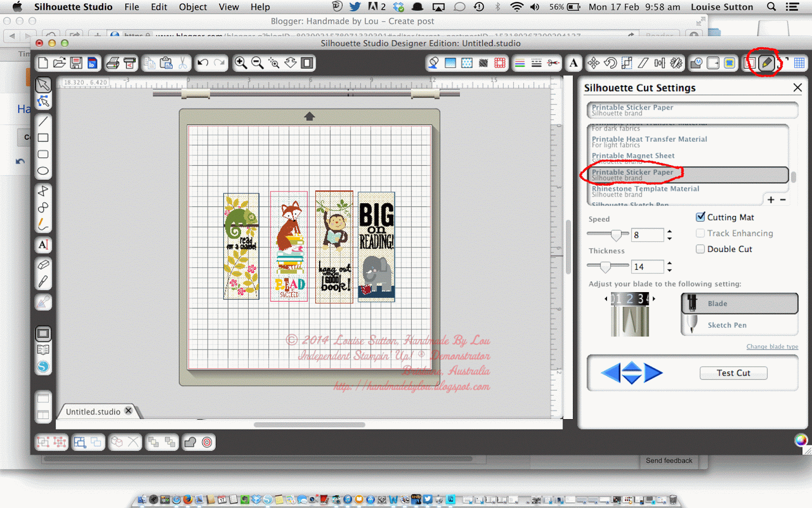Save to SD card icon
This screenshot has width=812, height=508.
92,63
